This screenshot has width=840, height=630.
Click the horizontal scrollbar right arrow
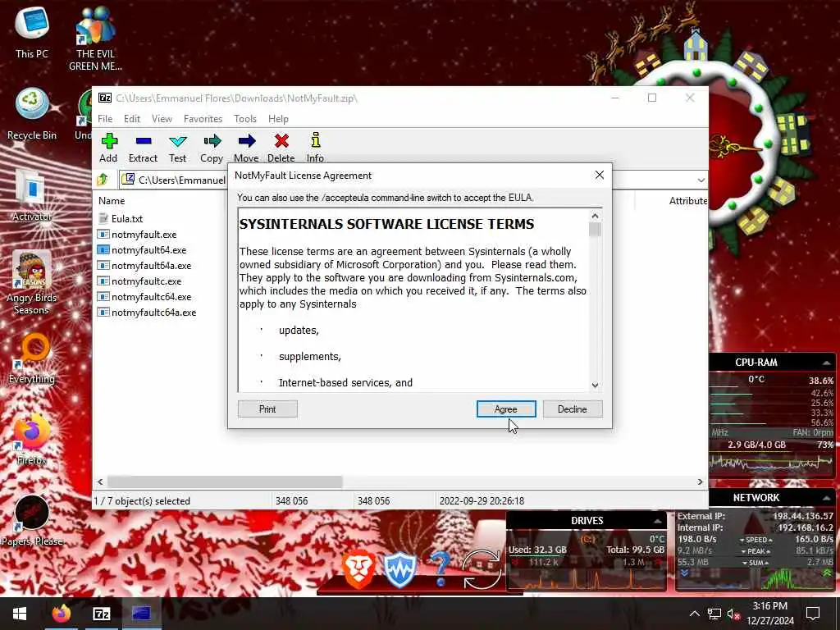[x=700, y=482]
